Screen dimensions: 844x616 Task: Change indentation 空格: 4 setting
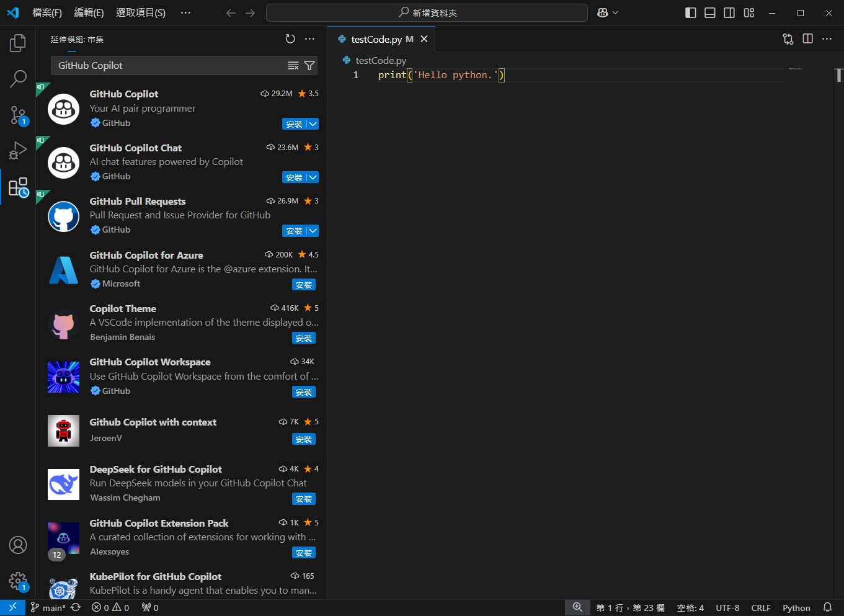pos(690,608)
